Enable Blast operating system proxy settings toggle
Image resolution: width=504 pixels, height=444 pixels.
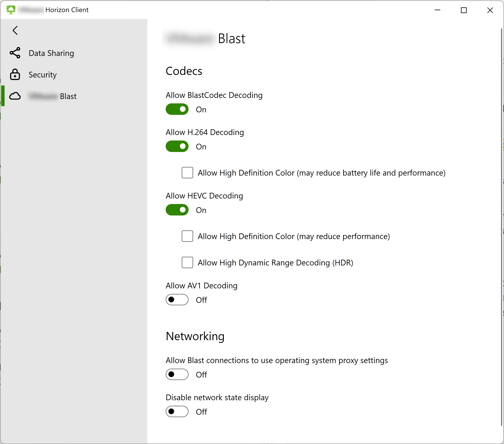(177, 375)
